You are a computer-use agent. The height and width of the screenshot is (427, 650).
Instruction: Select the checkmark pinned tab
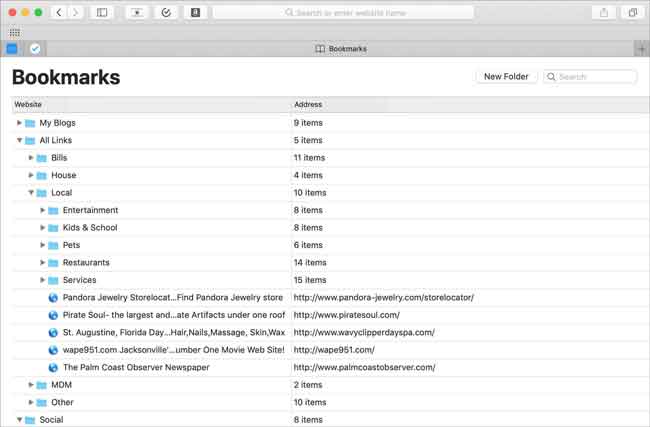click(35, 49)
